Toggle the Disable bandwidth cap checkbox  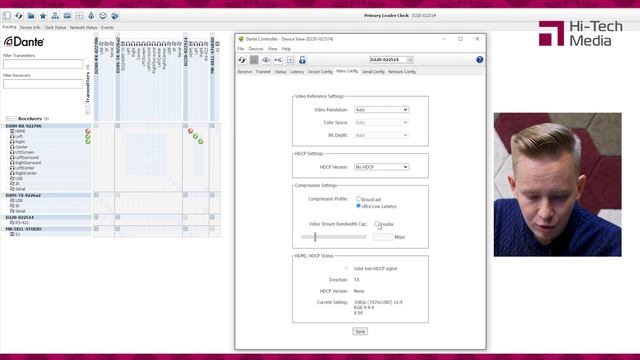coord(377,224)
